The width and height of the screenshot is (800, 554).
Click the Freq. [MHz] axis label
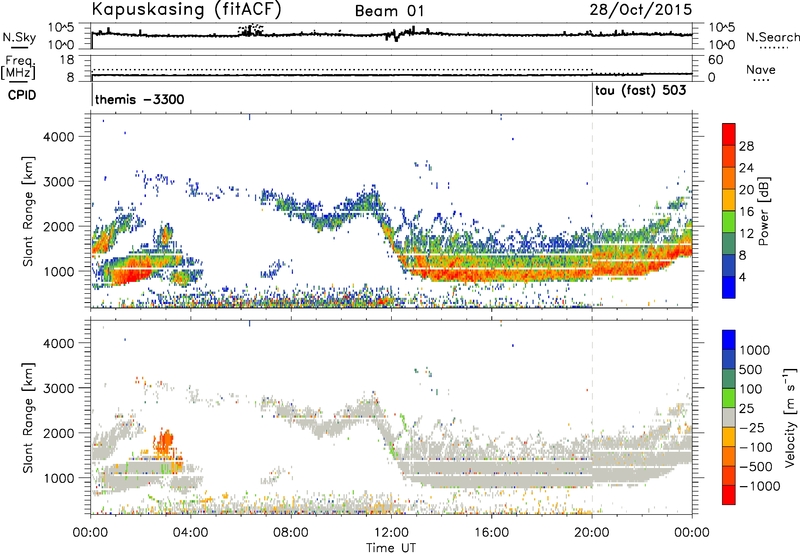(18, 67)
